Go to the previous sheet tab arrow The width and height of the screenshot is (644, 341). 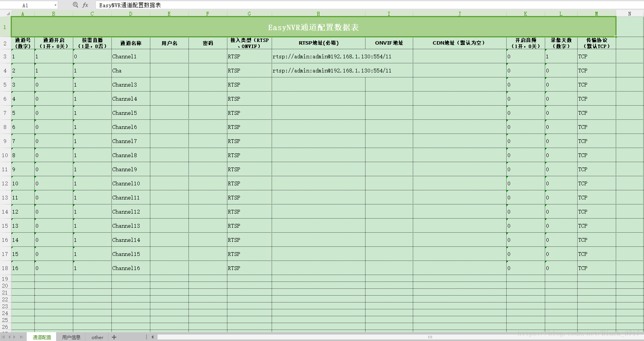pyautogui.click(x=10, y=337)
